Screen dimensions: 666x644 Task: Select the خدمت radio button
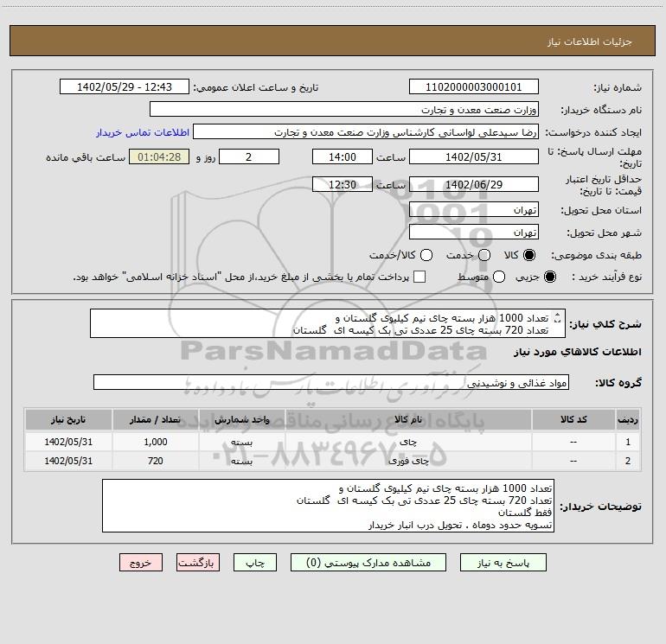[x=484, y=255]
